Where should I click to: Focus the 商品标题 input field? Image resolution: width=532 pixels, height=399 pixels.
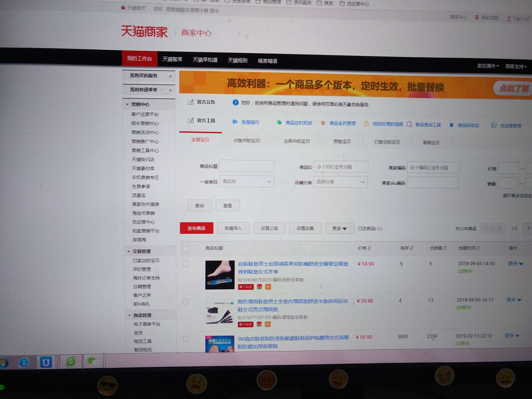pos(246,166)
